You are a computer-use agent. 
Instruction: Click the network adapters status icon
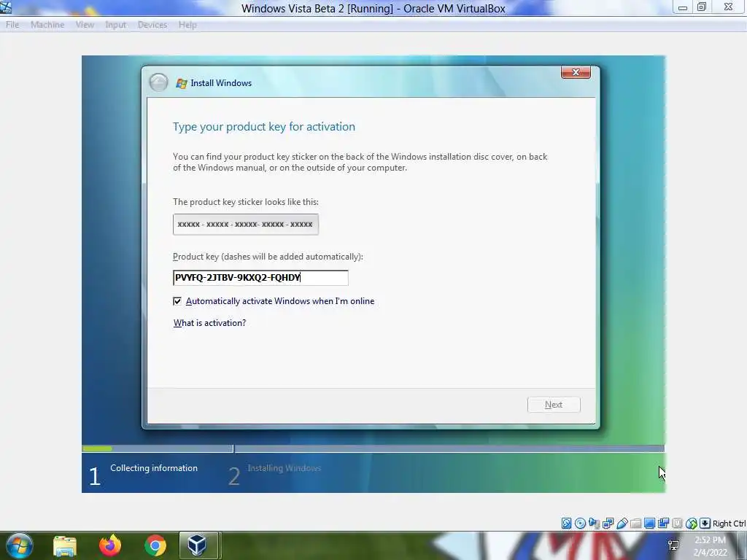click(608, 524)
